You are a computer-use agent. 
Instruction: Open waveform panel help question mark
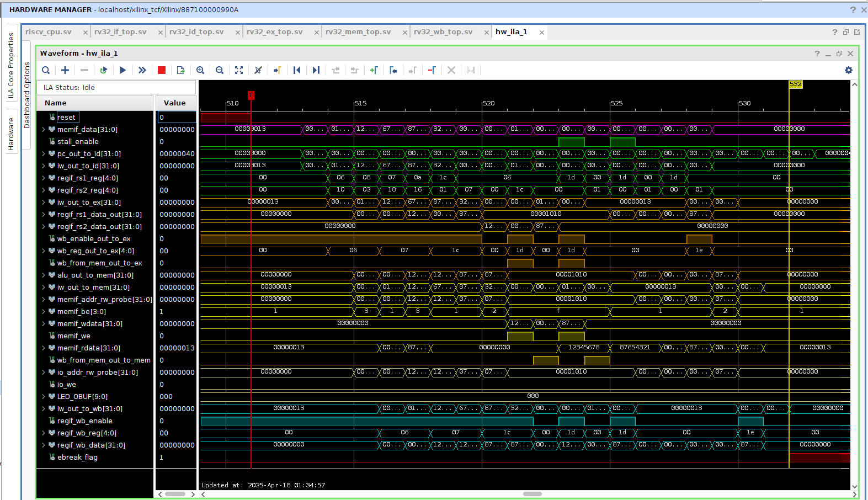[x=817, y=54]
